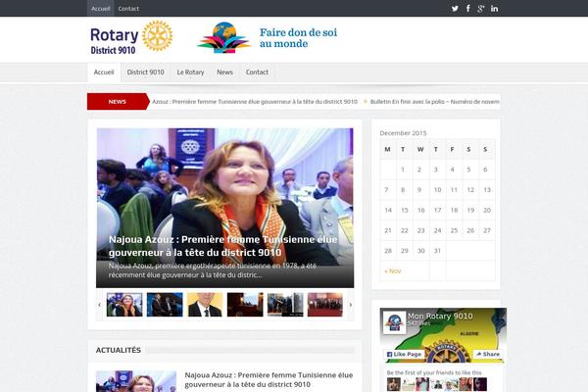Click calendar date 25
The height and width of the screenshot is (392, 588).
[x=454, y=230]
